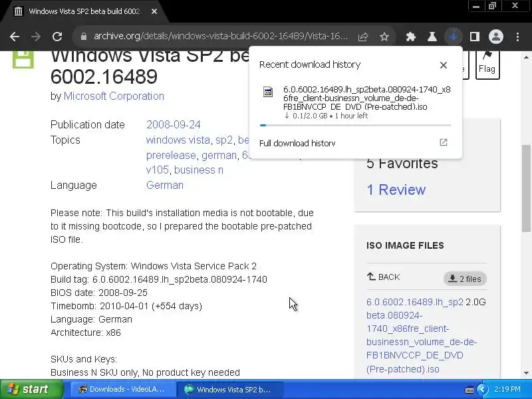Click the 'Timebomb: 2010-04-01' line

click(x=126, y=306)
